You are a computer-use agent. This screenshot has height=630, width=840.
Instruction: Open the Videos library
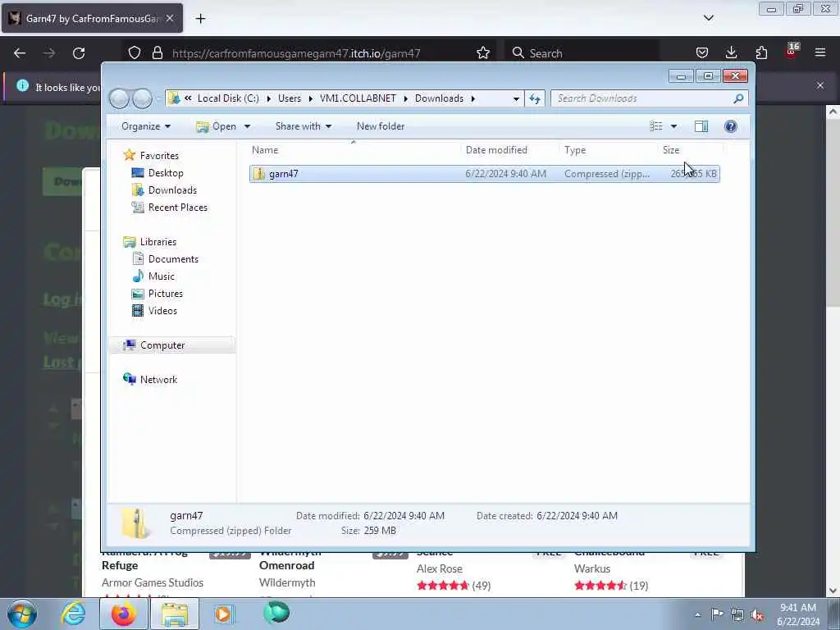(x=162, y=311)
